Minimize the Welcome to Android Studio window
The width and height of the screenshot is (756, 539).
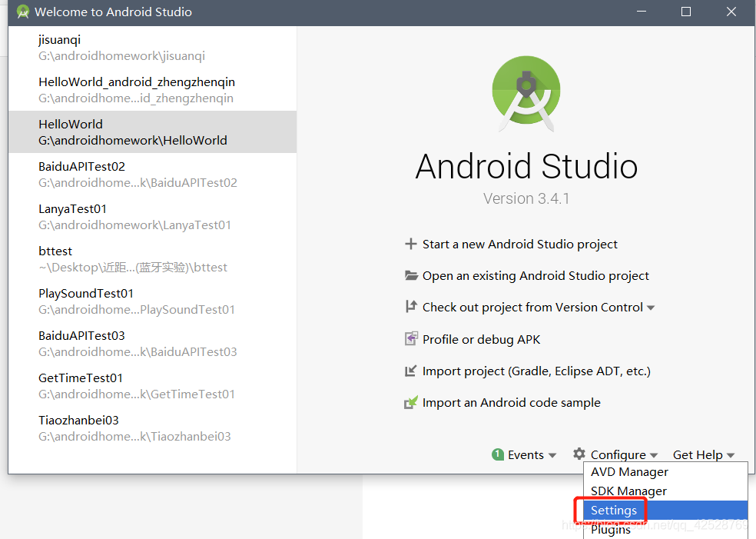click(x=642, y=12)
